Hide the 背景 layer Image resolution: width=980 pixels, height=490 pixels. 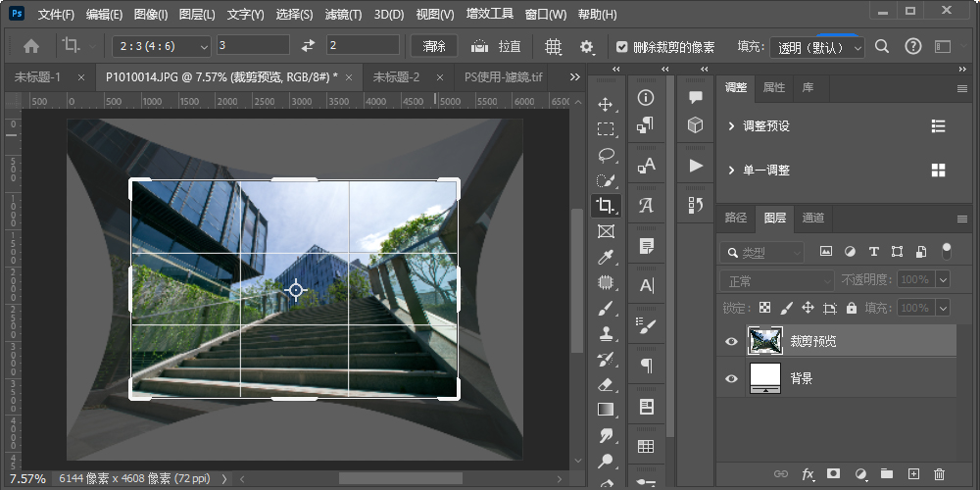pyautogui.click(x=731, y=378)
